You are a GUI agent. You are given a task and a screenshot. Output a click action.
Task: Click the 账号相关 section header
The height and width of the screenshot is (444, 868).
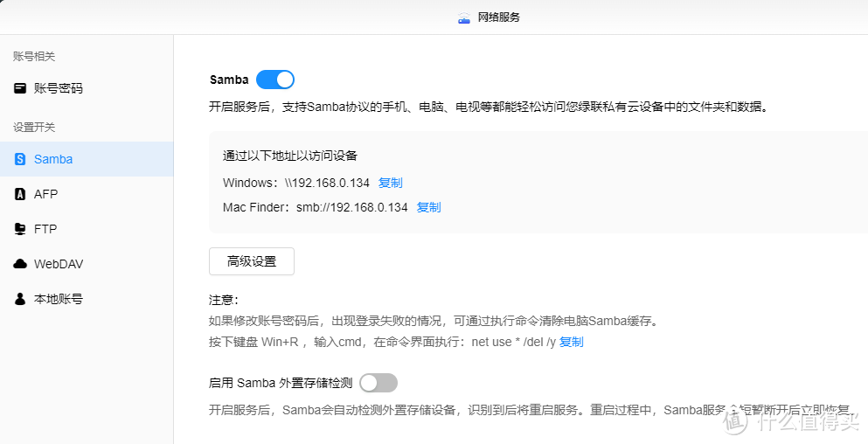tap(34, 57)
